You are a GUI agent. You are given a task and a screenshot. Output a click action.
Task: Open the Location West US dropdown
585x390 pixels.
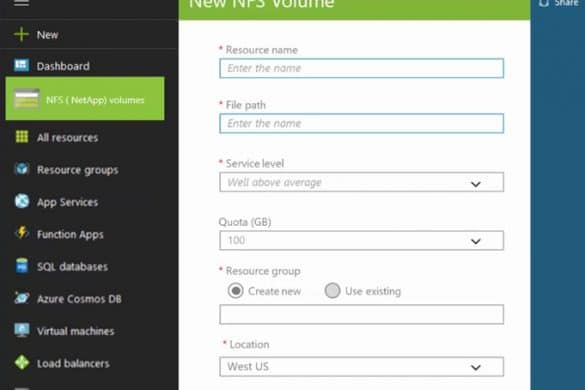tap(361, 366)
